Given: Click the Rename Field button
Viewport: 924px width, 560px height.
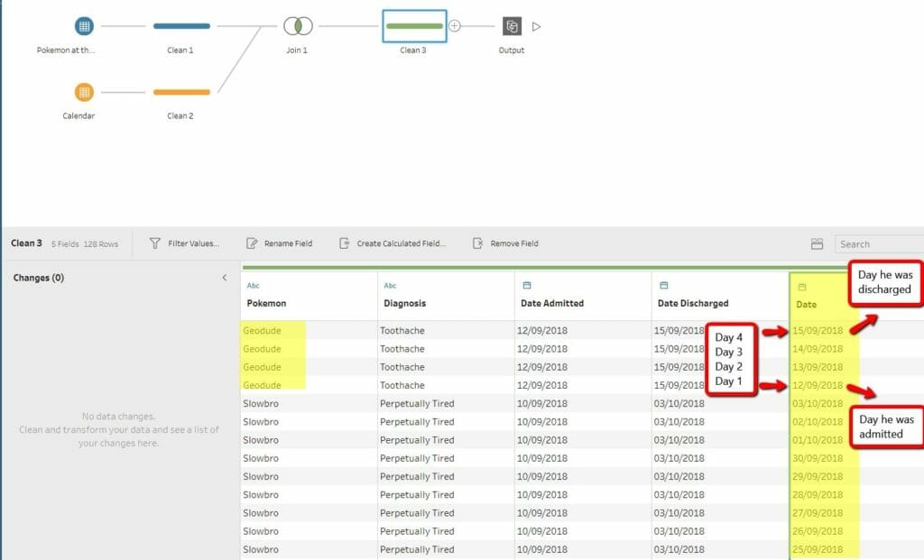Looking at the screenshot, I should pos(280,243).
